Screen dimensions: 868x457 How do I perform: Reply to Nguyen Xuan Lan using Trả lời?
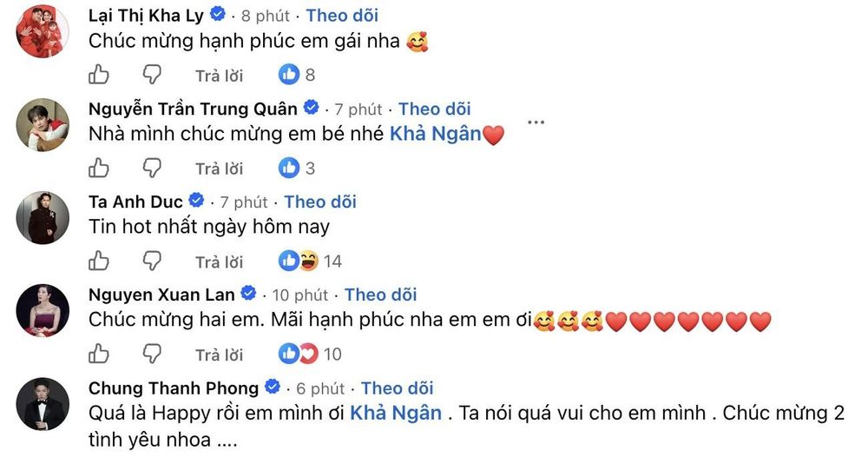220,354
